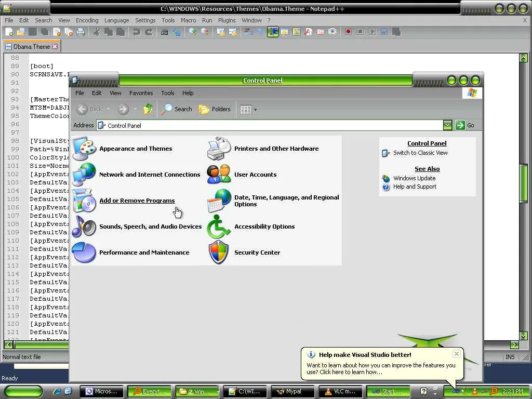
Task: Open Network and Internet Connections category
Action: (150, 175)
